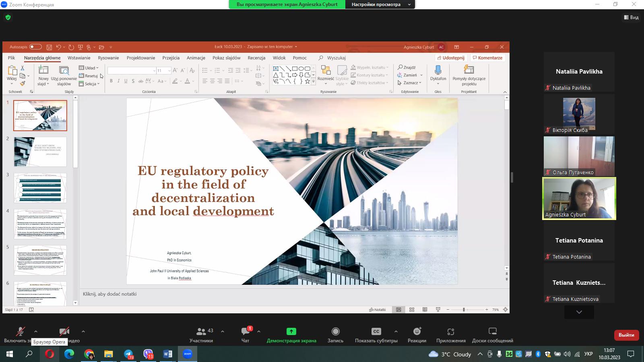Click the green security shield icon
Viewport: 644px width, 362px height.
point(8,17)
